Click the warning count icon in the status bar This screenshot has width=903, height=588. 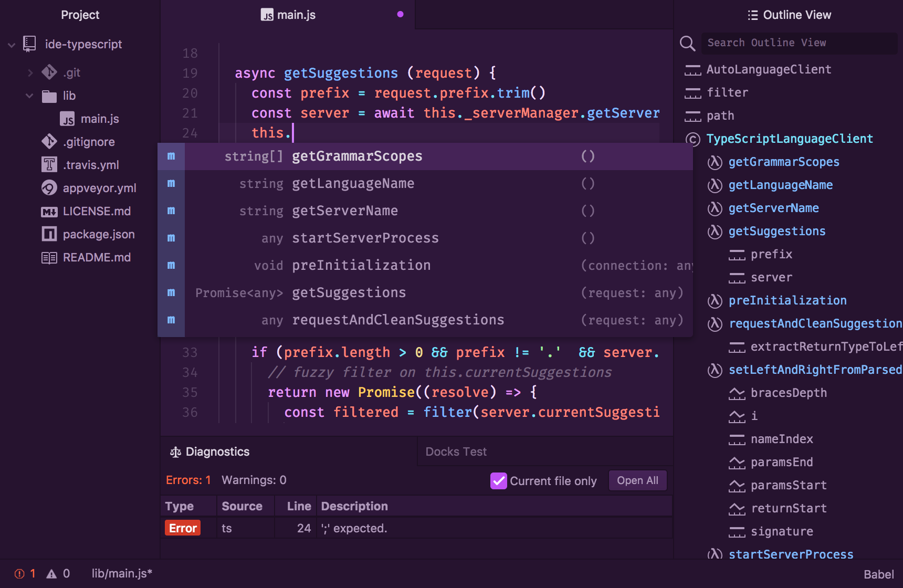51,573
